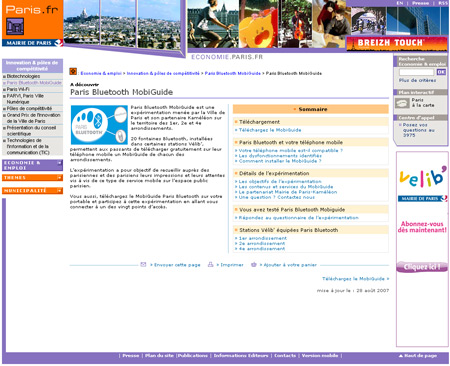Expand the Economie & Emploi menu arrow
The height and width of the screenshot is (366, 450).
(59, 163)
